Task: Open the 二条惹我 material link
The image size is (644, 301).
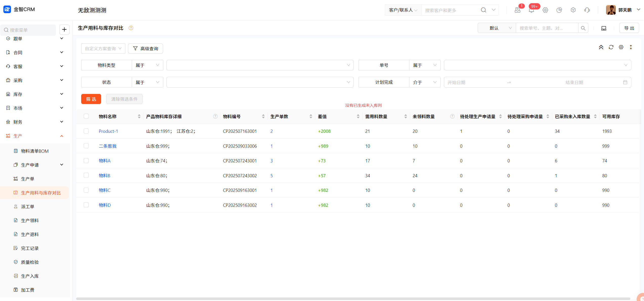Action: pyautogui.click(x=107, y=146)
